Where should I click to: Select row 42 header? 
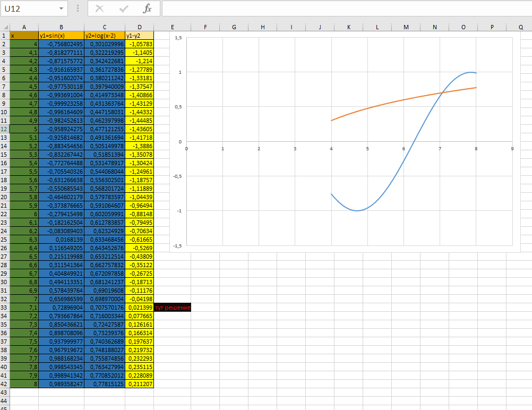click(x=5, y=384)
